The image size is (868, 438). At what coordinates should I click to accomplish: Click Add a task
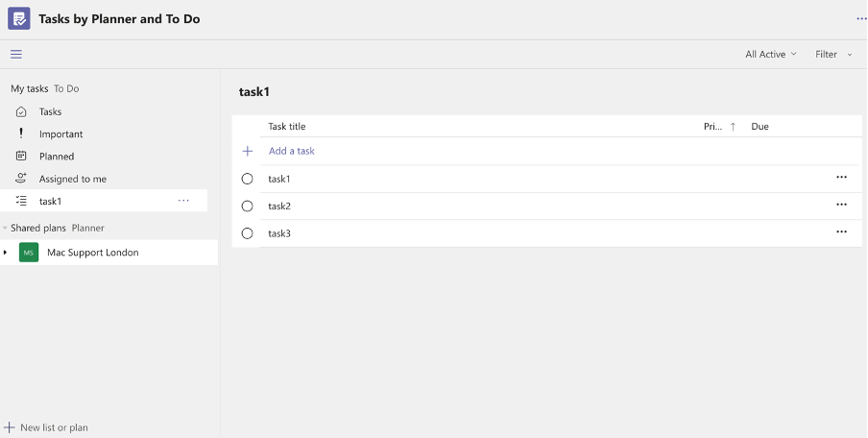291,151
